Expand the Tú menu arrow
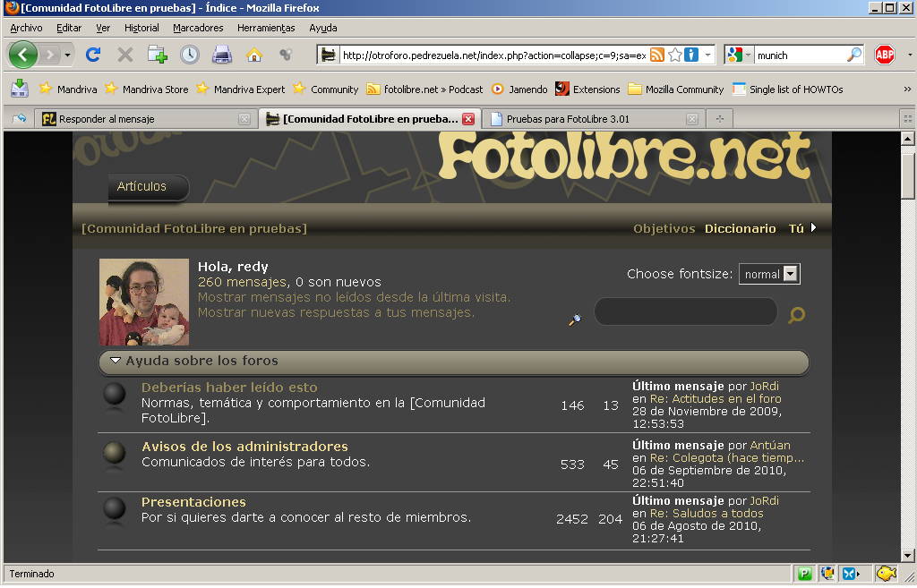The width and height of the screenshot is (917, 588). coord(813,227)
